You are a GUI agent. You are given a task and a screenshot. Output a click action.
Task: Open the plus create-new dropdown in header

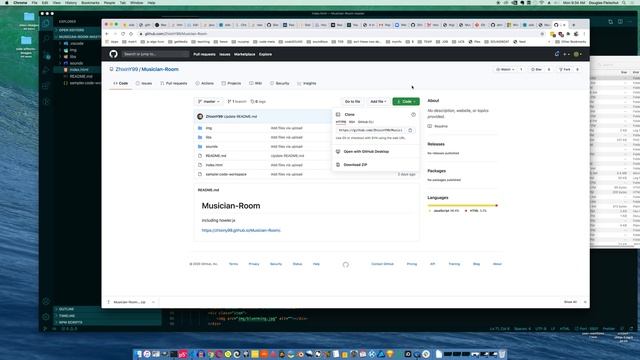pos(566,54)
